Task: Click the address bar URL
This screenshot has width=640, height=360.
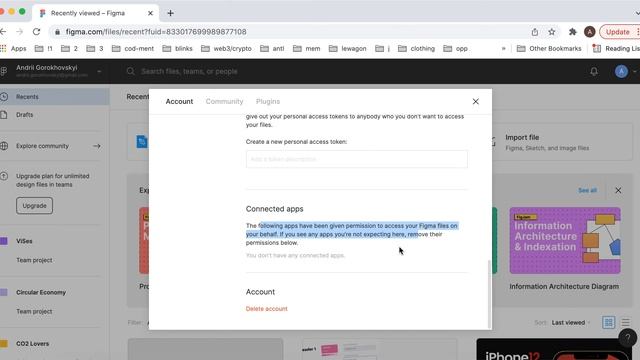Action: [x=156, y=32]
